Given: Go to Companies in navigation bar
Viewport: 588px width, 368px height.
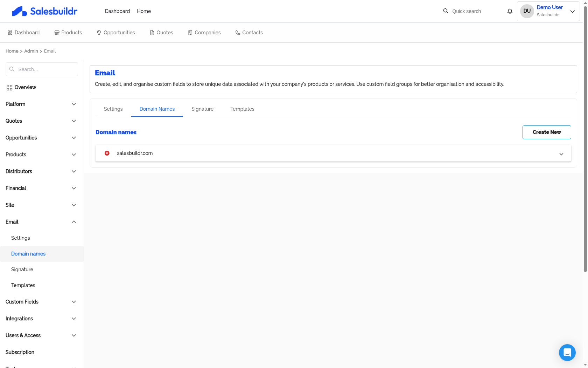Looking at the screenshot, I should [x=204, y=33].
